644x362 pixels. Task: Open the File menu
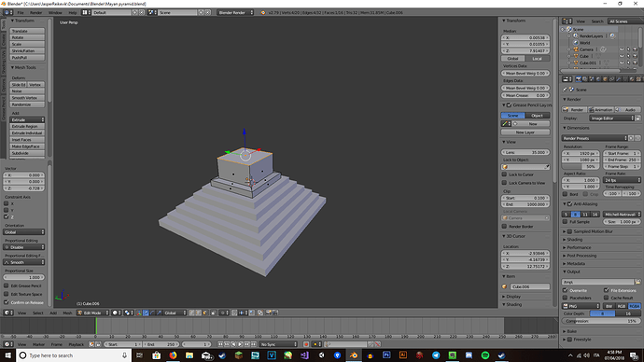tap(21, 13)
